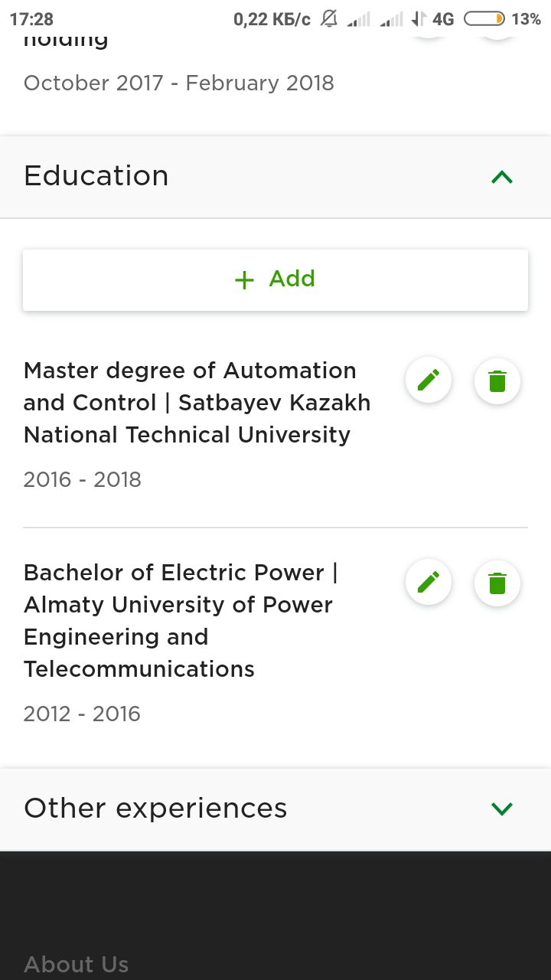Viewport: 551px width, 980px height.
Task: Expand Other experiences with its chevron
Action: tap(502, 808)
